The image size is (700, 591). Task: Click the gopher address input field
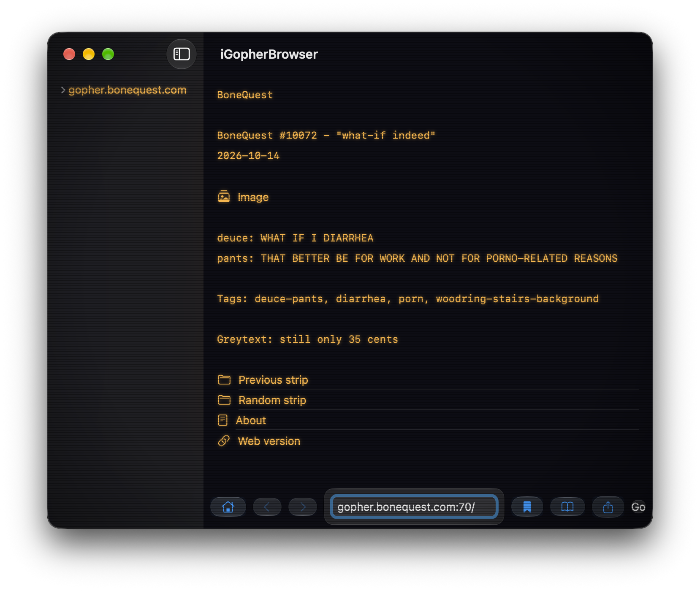414,507
